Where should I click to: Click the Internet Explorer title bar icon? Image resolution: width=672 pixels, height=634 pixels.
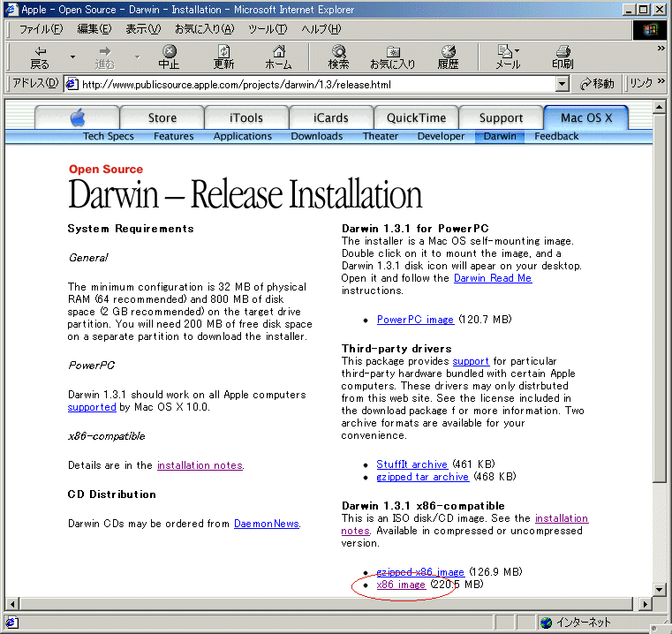(x=11, y=10)
